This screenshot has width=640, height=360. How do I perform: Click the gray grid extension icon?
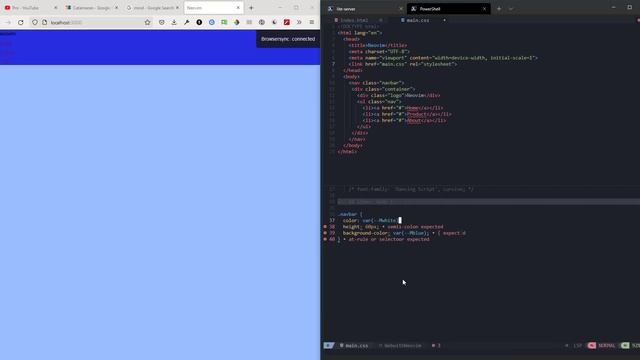[x=249, y=22]
